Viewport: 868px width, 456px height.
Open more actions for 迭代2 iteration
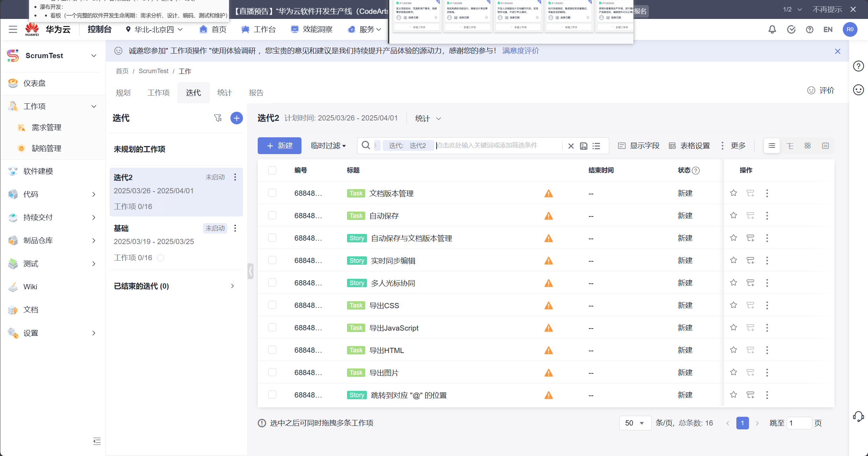pos(235,177)
